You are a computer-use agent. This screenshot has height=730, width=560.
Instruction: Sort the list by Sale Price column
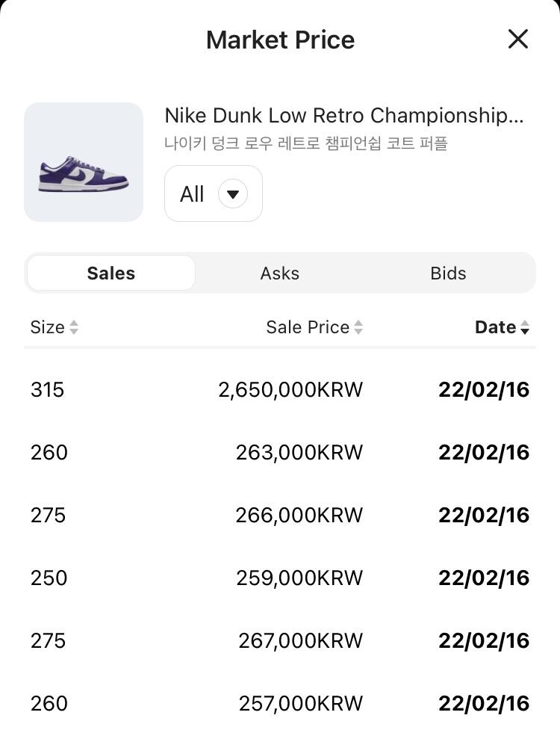308,327
